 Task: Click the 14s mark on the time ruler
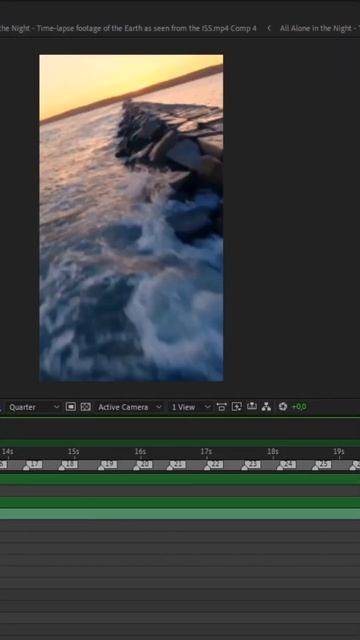(8, 451)
